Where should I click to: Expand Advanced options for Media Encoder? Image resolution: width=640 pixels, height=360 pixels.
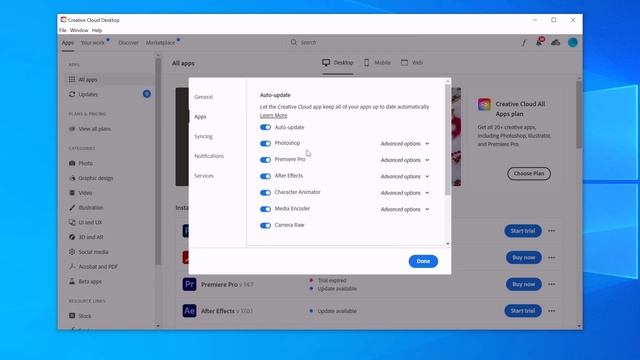tap(405, 209)
